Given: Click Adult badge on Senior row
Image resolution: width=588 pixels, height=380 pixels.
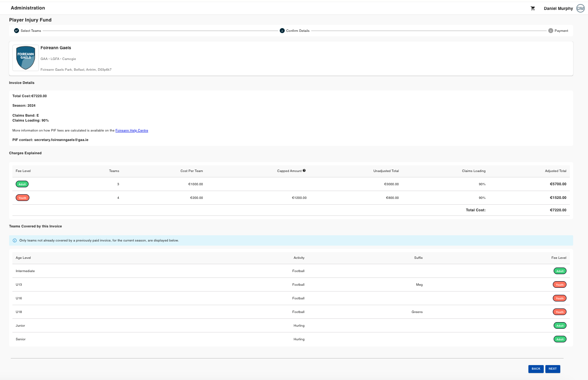Looking at the screenshot, I should [x=560, y=339].
